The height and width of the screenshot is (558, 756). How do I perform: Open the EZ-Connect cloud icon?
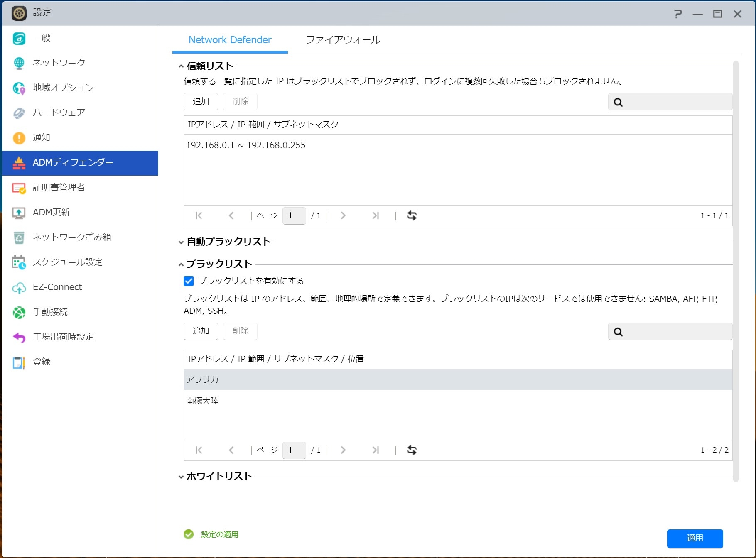(19, 287)
